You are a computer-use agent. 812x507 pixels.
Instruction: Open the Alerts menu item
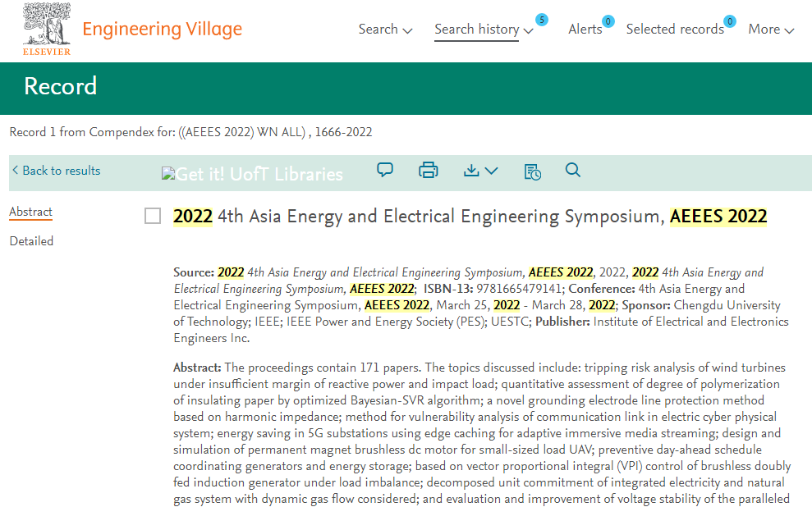point(585,30)
